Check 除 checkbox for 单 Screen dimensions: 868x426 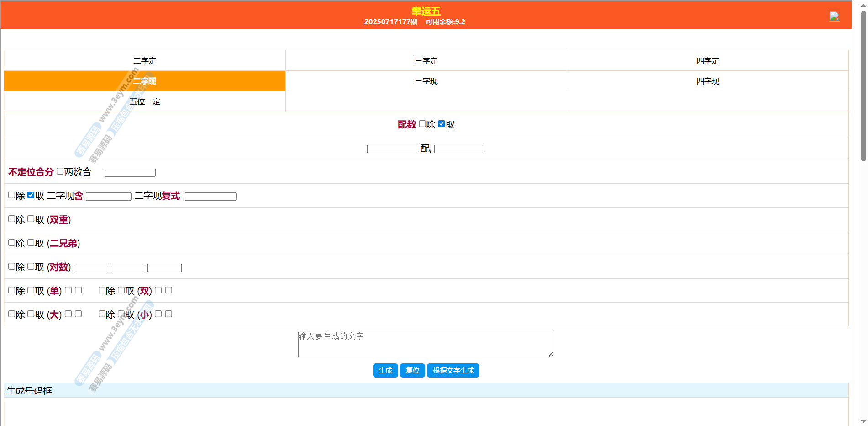click(12, 290)
